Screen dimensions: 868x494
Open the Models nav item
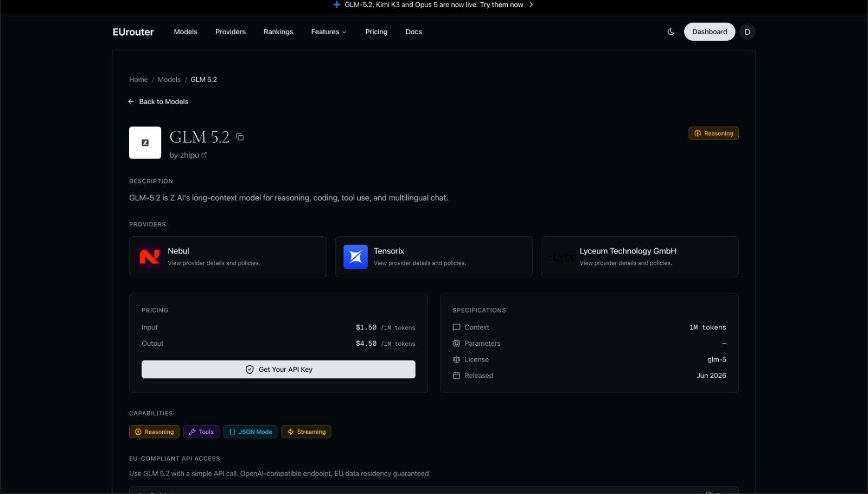point(186,31)
